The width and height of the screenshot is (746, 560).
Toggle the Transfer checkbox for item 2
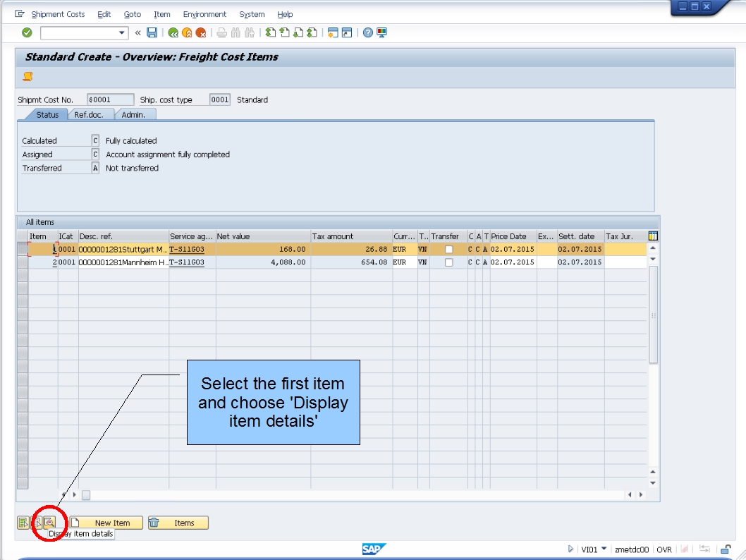click(x=448, y=262)
